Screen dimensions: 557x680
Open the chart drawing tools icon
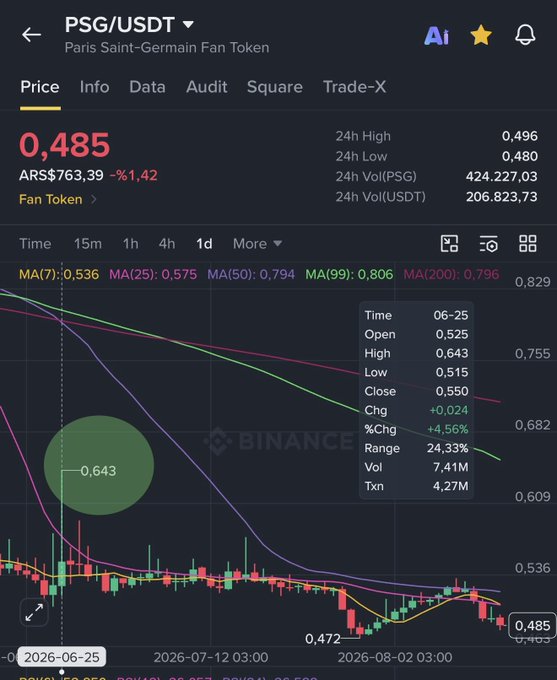tap(449, 244)
